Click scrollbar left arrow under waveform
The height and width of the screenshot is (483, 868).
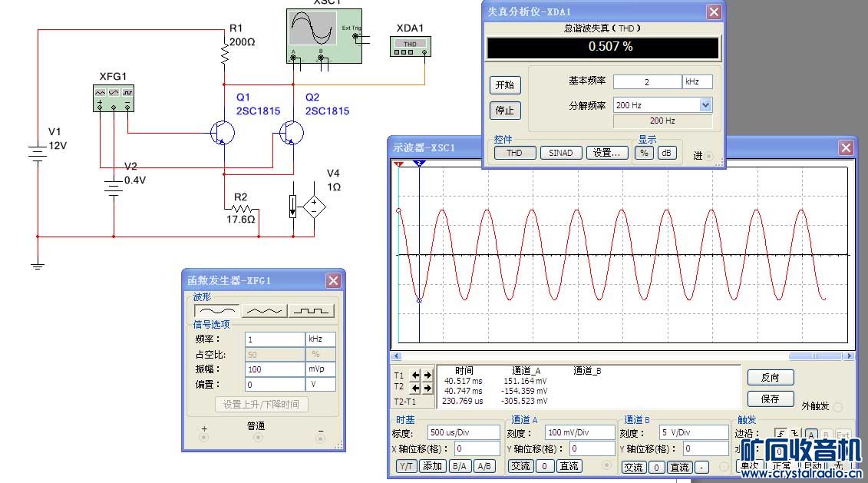(x=396, y=356)
